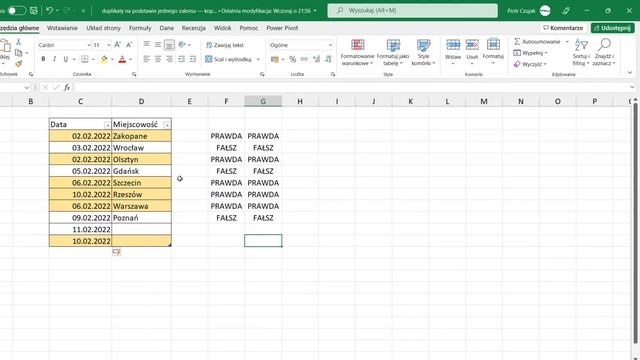Open the Power Pivot tab

pos(282,28)
